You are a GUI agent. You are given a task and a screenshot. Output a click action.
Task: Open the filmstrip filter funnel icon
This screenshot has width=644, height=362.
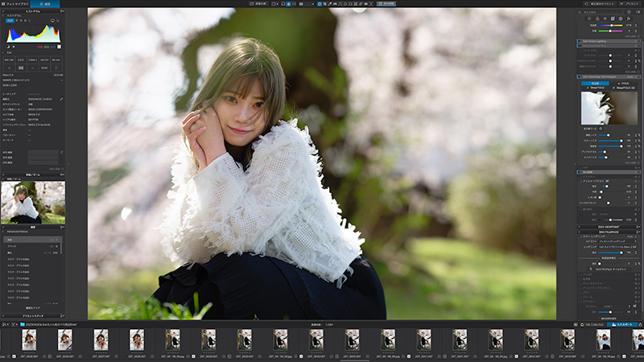[x=14, y=324]
